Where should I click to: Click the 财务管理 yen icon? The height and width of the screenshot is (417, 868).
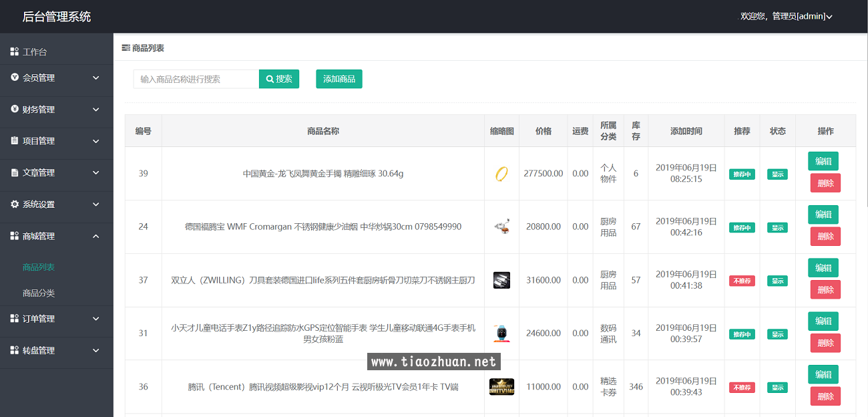pyautogui.click(x=15, y=109)
